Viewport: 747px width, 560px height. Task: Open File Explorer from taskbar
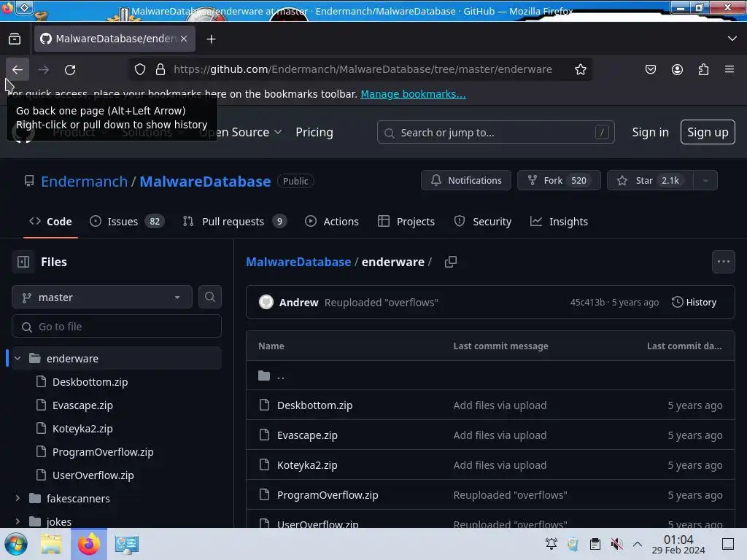click(x=52, y=544)
